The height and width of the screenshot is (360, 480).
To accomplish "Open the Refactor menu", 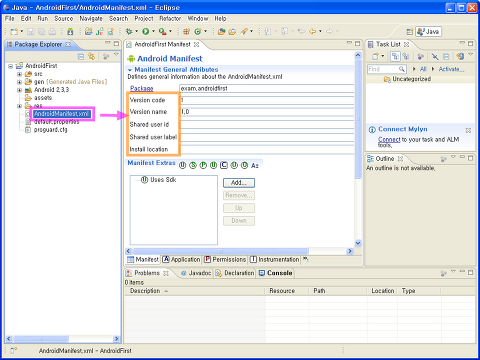I will (170, 19).
